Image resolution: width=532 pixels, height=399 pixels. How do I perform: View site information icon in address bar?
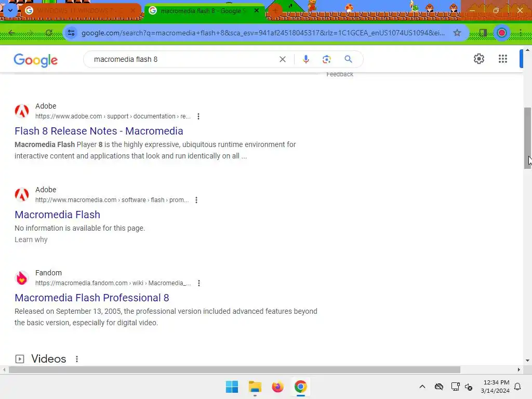pos(71,33)
